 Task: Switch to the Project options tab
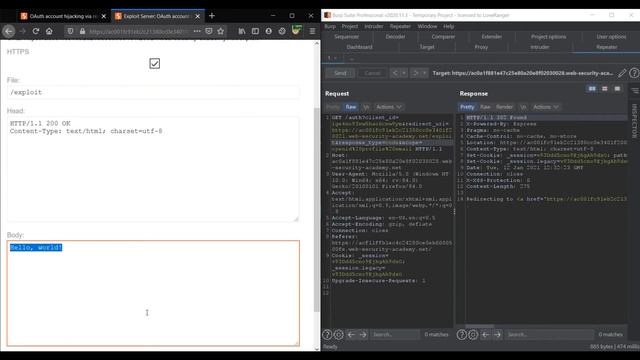(x=548, y=37)
